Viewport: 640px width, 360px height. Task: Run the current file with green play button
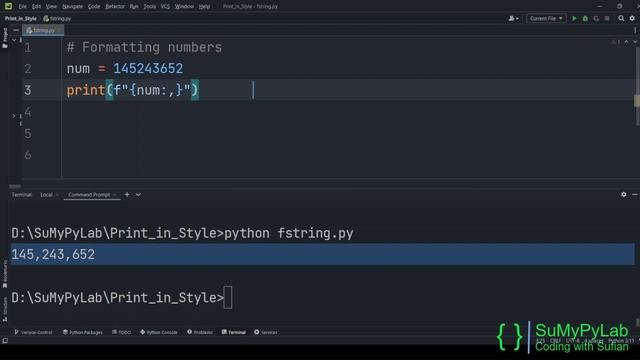574,18
